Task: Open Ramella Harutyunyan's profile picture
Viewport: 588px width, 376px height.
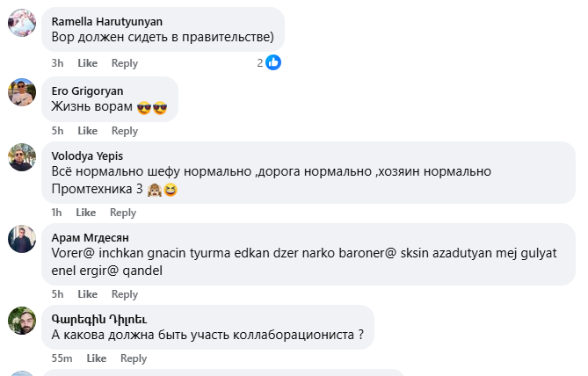Action: coord(22,24)
